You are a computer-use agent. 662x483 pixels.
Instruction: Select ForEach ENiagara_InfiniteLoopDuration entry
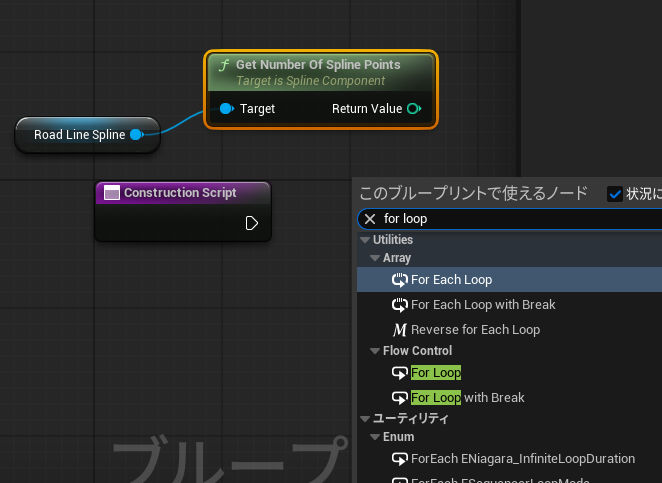[x=522, y=459]
